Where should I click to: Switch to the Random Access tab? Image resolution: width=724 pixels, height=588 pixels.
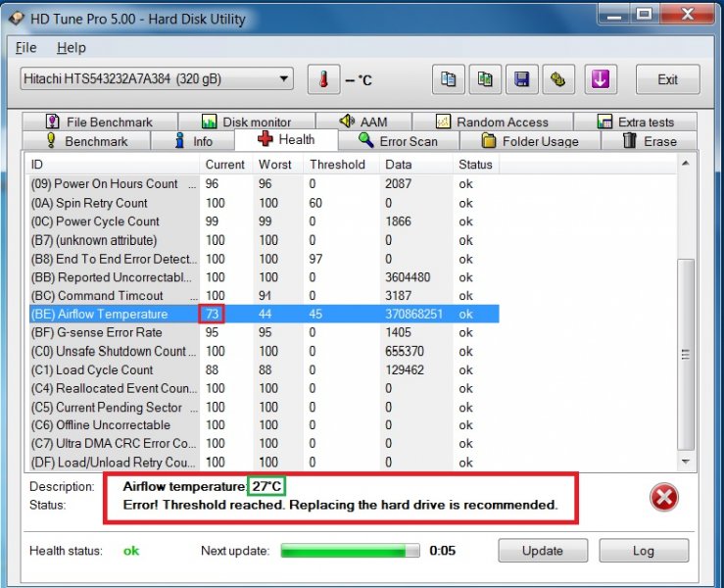(x=492, y=122)
